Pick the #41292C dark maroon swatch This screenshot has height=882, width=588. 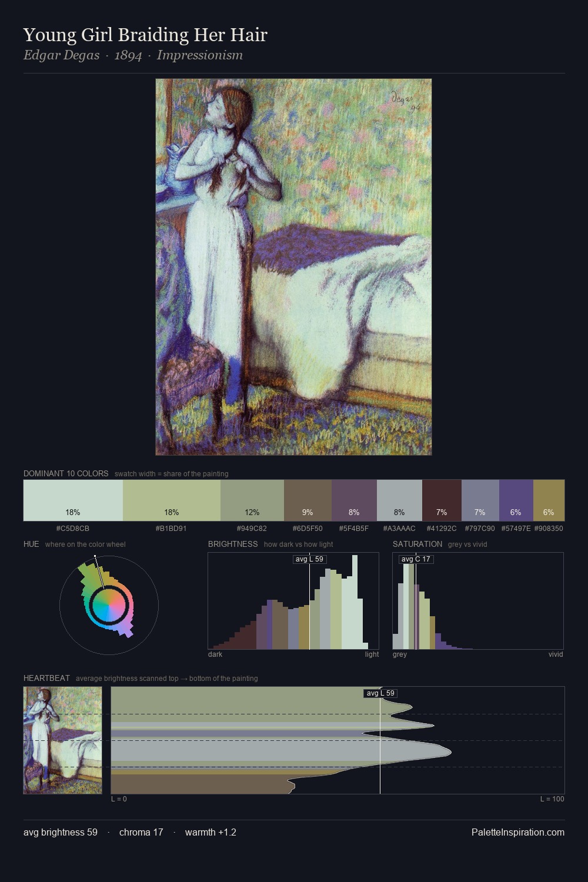pyautogui.click(x=442, y=500)
